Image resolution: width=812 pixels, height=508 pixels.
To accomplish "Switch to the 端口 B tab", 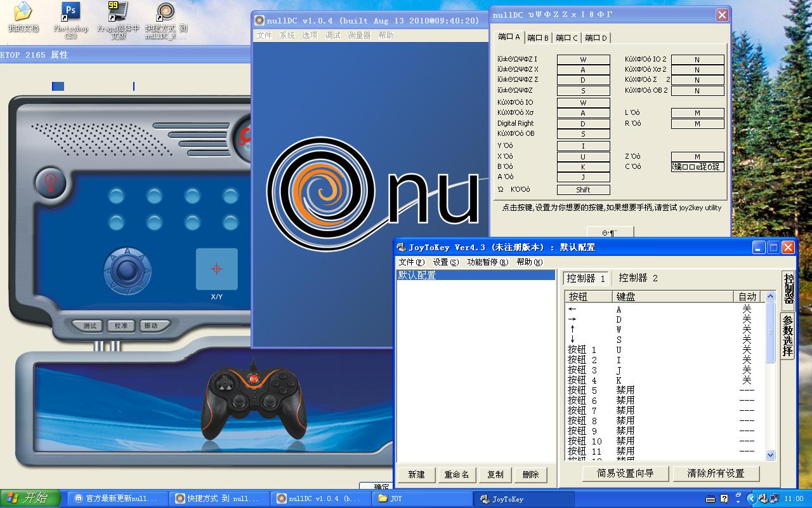I will (538, 38).
